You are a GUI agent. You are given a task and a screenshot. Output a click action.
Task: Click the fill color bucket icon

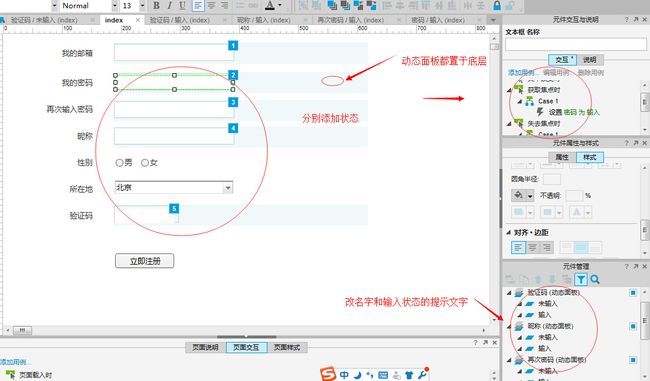(x=518, y=195)
